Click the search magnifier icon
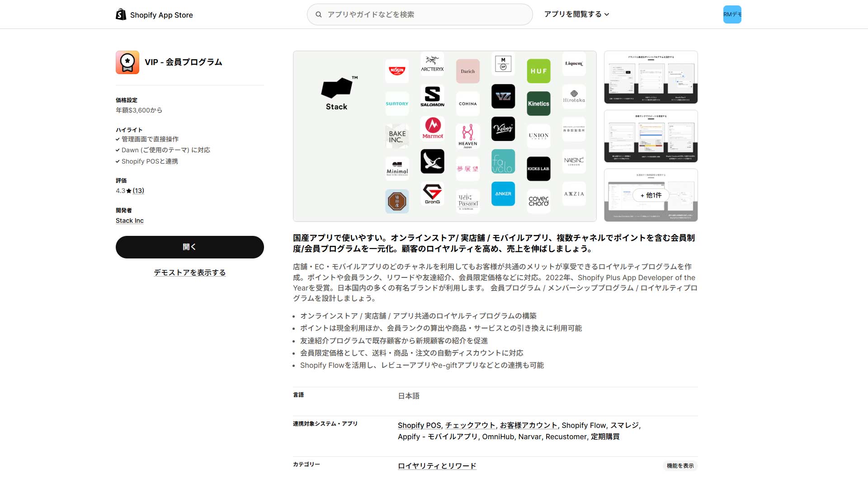The width and height of the screenshot is (868, 488). (319, 14)
